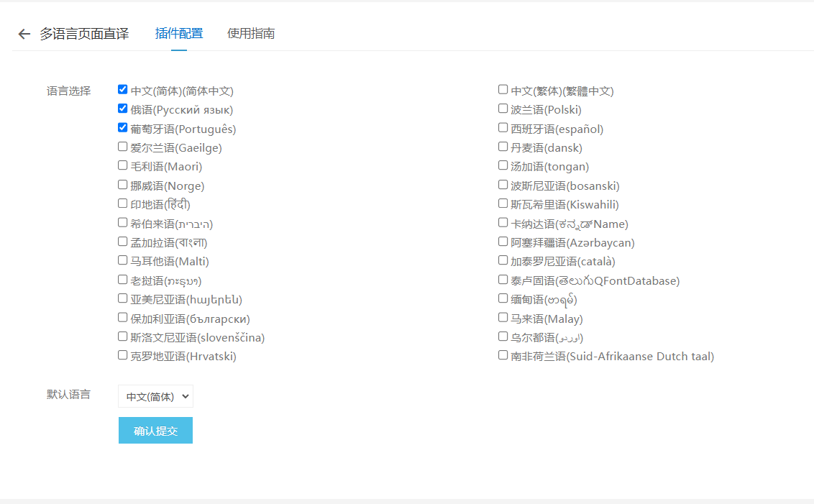This screenshot has width=814, height=504.
Task: Disable the 俄语 (Русский язык) checkbox
Action: click(x=123, y=109)
